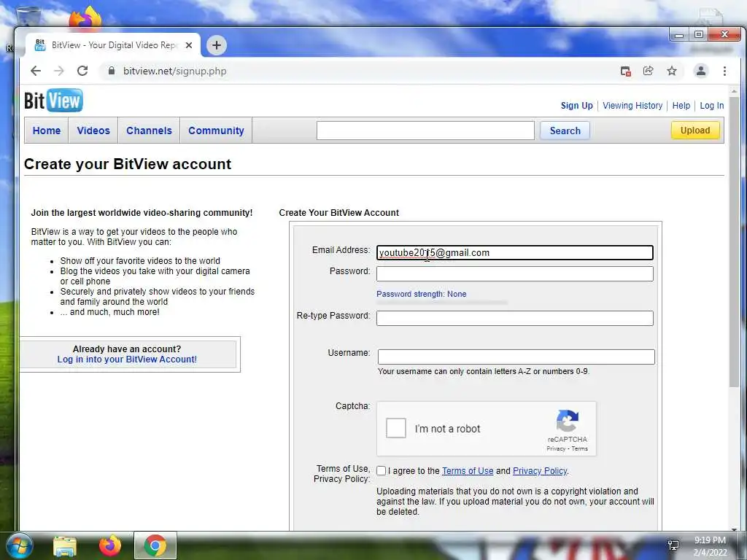Click Create your BitView account heading
Screen dimensions: 747x560
point(128,164)
